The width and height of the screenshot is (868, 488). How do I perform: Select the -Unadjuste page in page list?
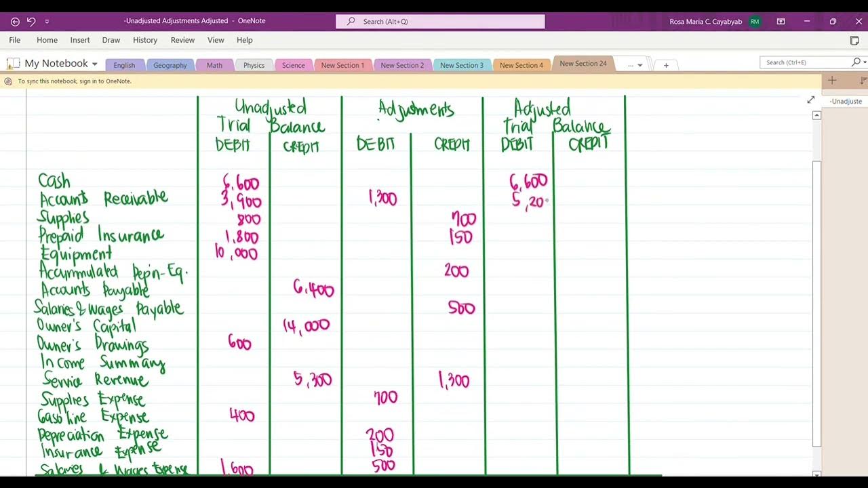[x=846, y=101]
